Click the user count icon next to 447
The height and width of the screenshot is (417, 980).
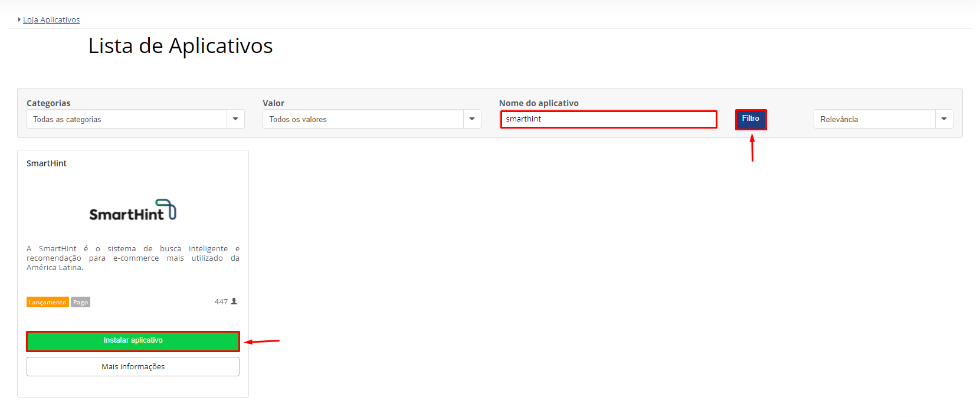234,301
